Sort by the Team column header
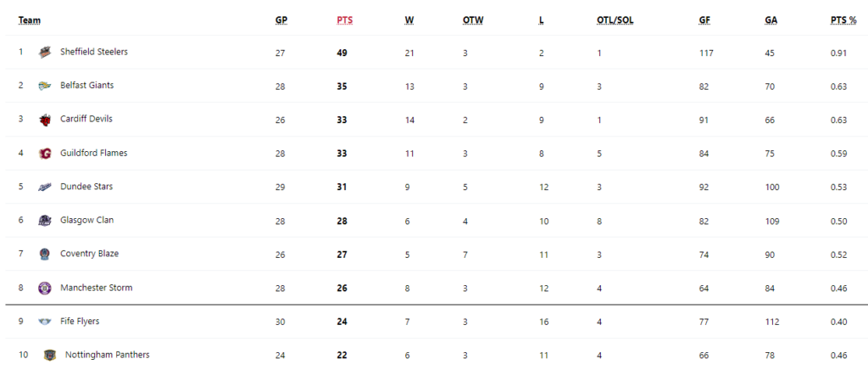 pos(30,20)
